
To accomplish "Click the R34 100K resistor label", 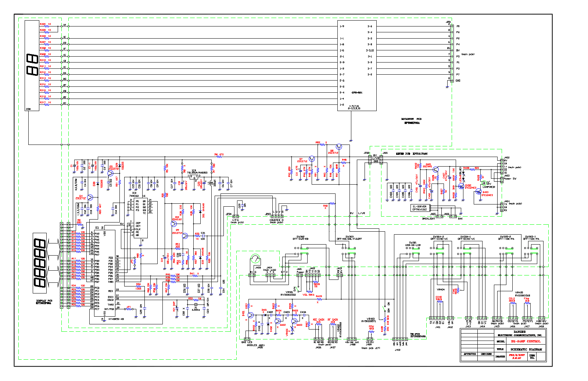I will pyautogui.click(x=138, y=286).
